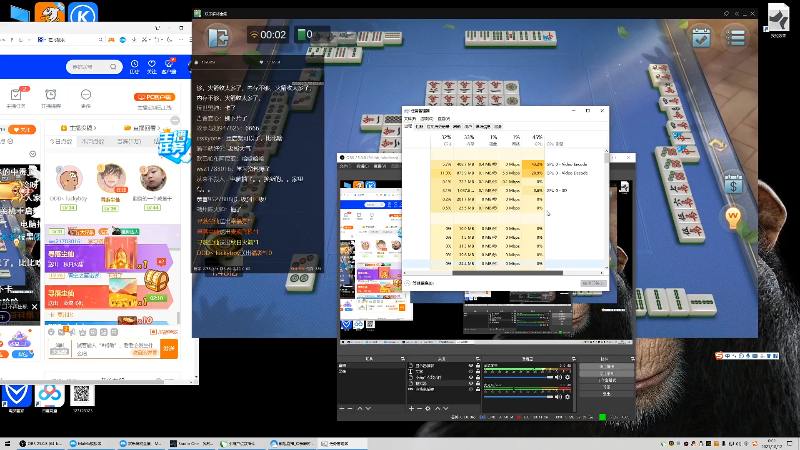The width and height of the screenshot is (800, 450).
Task: Mute the lower OBS audio channel speaker
Action: click(558, 397)
